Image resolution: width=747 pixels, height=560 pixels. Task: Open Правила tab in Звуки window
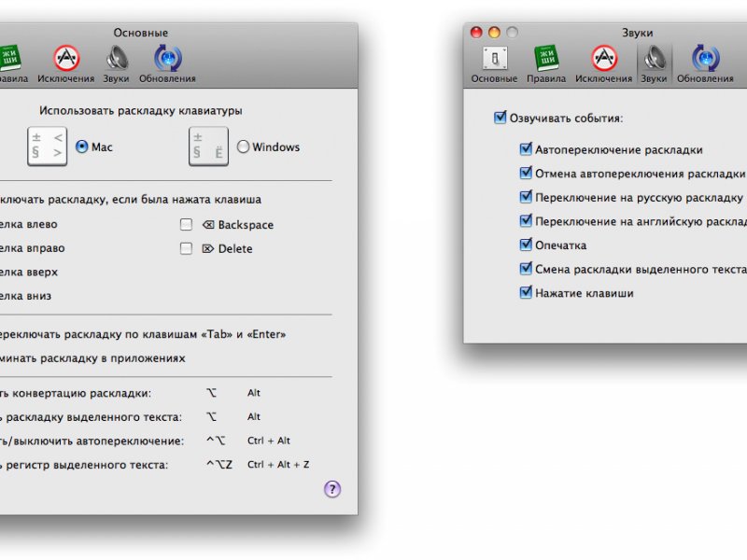pos(546,64)
